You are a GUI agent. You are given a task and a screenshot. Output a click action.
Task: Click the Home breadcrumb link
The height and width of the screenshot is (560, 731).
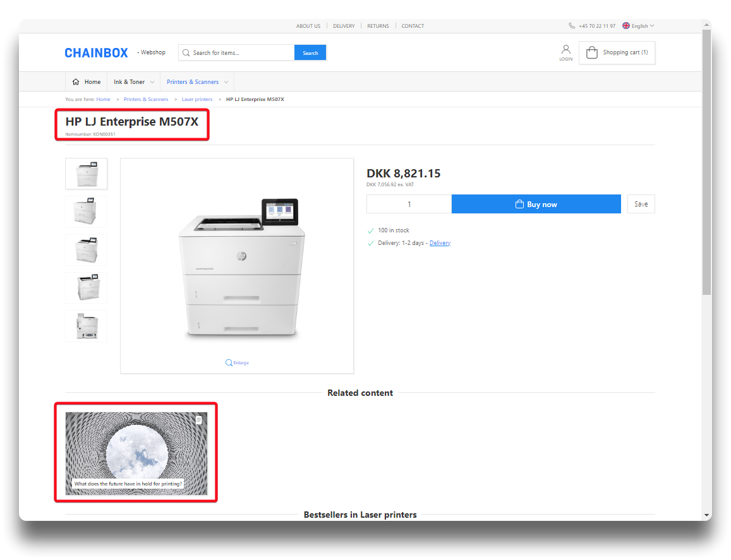(103, 99)
